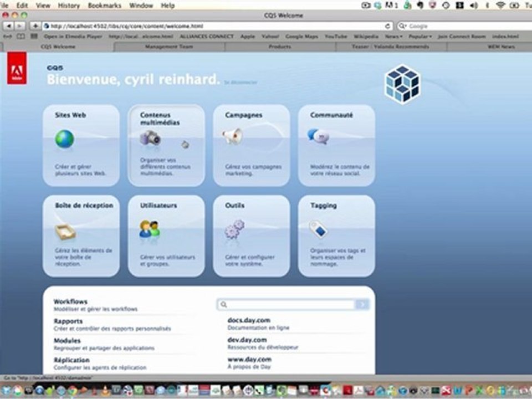The width and height of the screenshot is (532, 399).
Task: Open the Communauté chat bubbles icon
Action: (318, 136)
